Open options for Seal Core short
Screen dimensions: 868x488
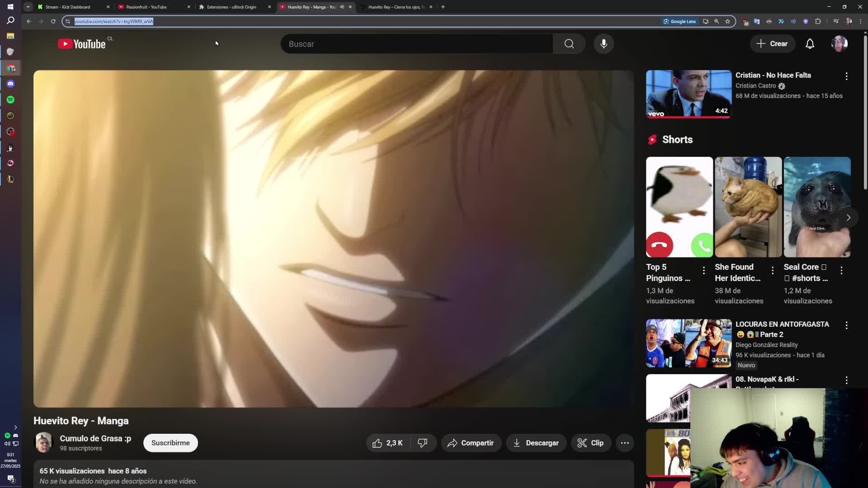click(x=841, y=270)
